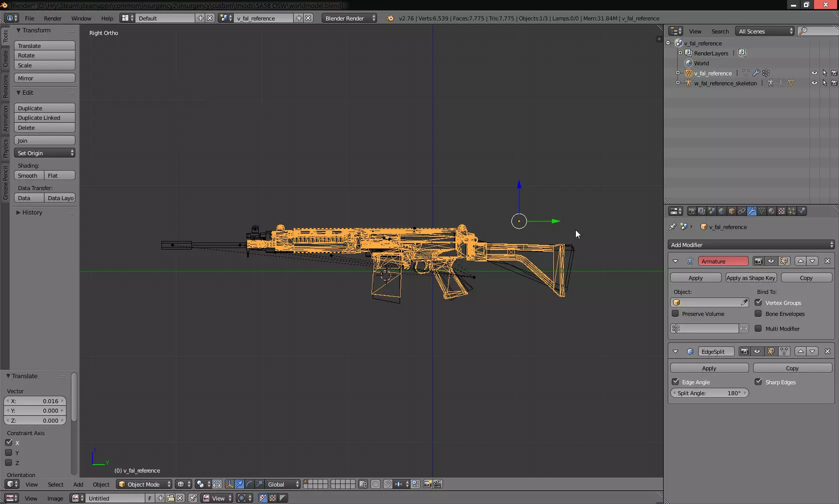Open the Set Origin dropdown
The image size is (839, 504).
tap(44, 153)
